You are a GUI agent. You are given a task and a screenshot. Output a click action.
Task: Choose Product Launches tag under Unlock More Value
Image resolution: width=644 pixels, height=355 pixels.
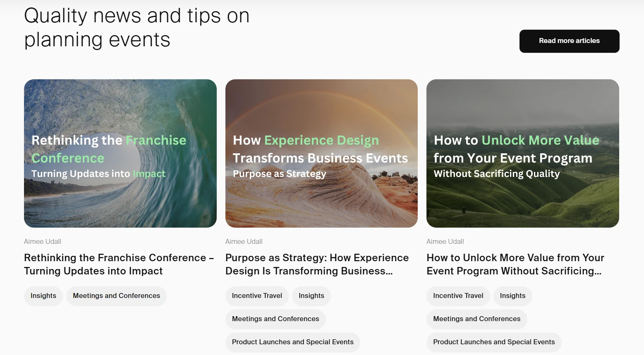click(x=494, y=342)
